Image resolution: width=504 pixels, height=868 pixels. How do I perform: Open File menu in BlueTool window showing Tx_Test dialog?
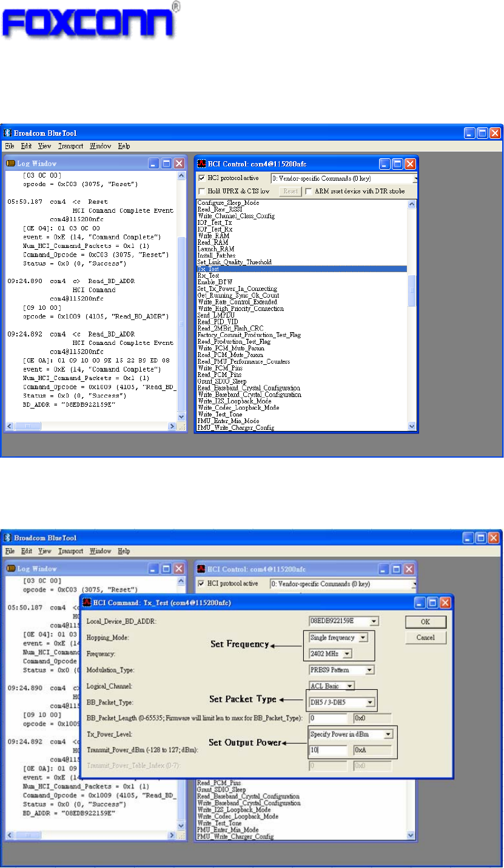coord(10,552)
